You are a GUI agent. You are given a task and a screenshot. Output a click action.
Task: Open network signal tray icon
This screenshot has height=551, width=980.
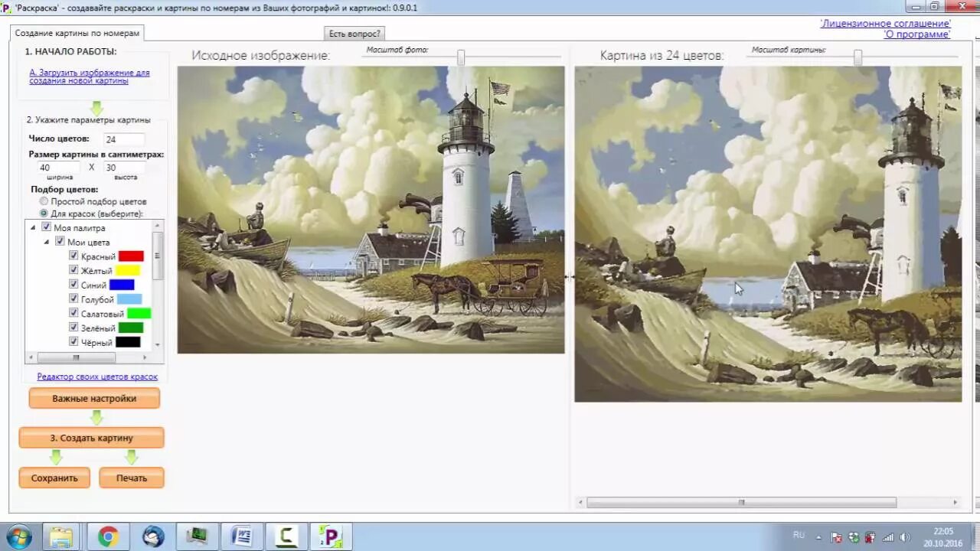coord(888,537)
